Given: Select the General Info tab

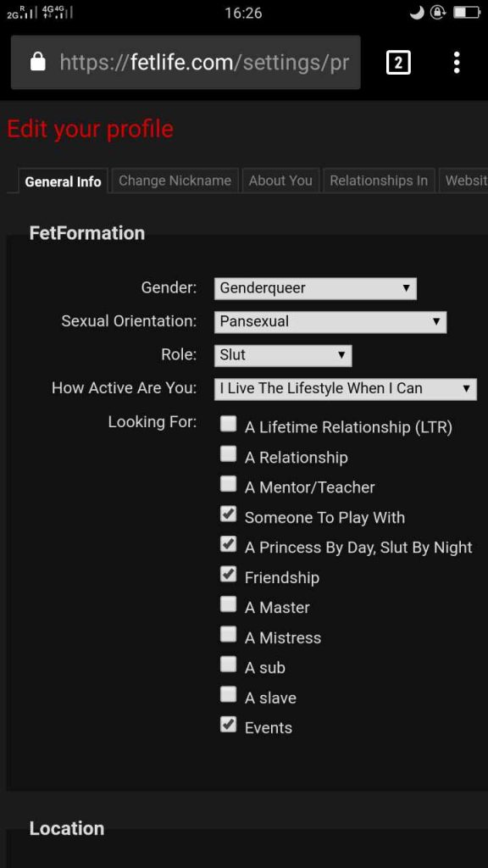Looking at the screenshot, I should point(63,181).
